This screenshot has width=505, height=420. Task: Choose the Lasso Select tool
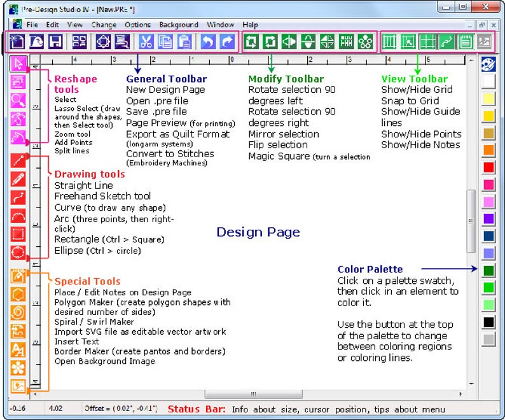coord(18,82)
